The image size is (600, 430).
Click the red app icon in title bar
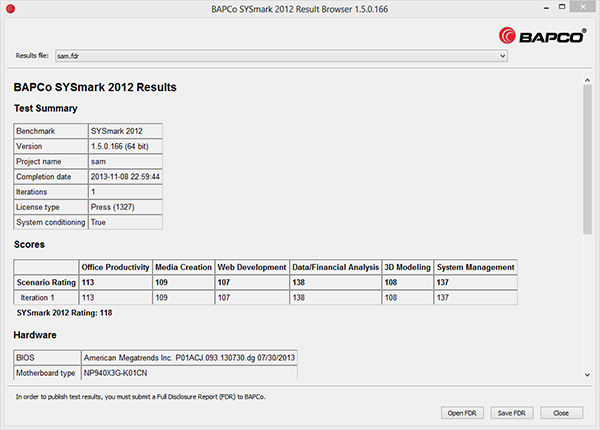(10, 8)
